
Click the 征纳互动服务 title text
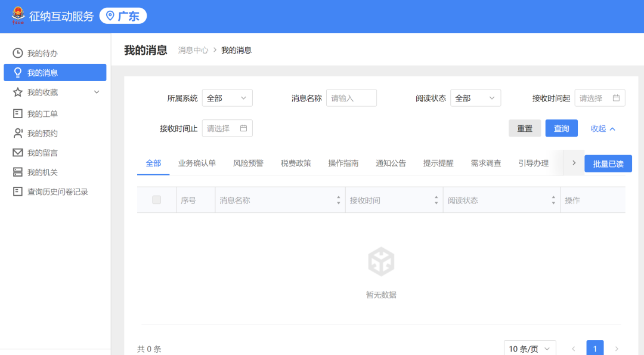pos(61,16)
